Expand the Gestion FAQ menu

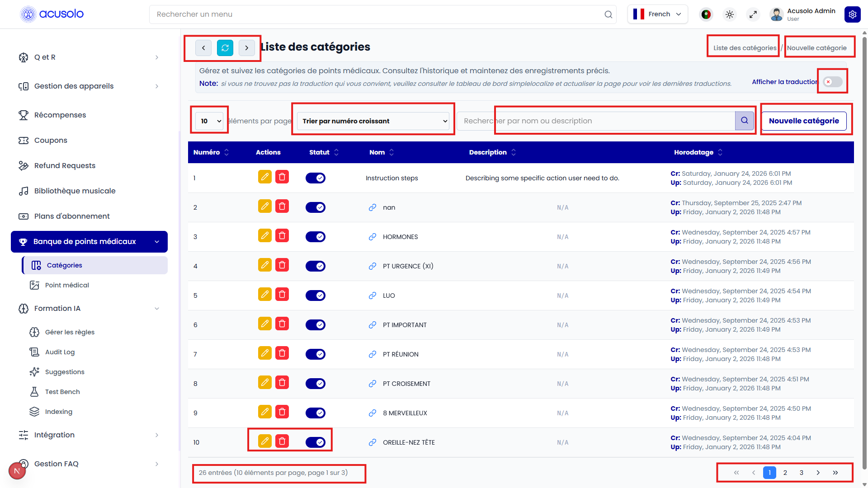[56, 464]
